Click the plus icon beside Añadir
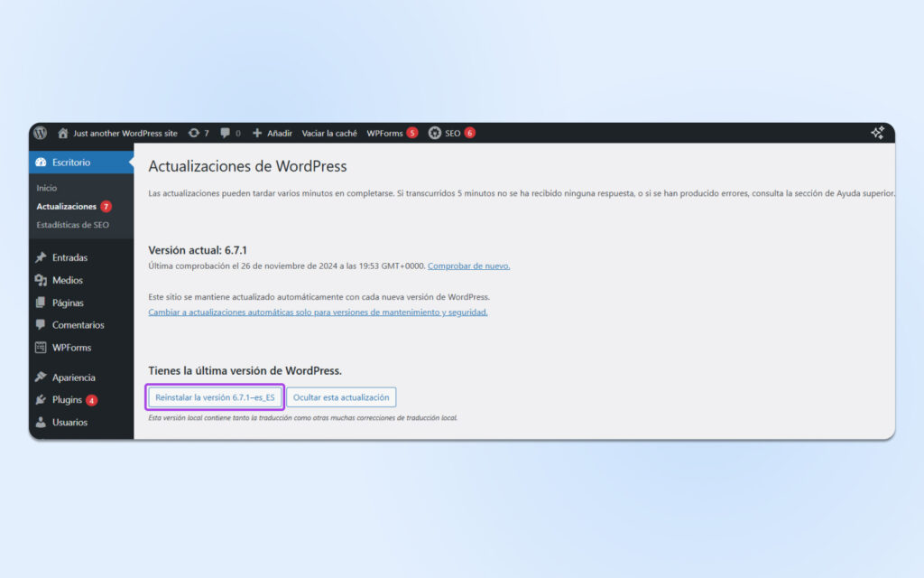Viewport: 924px width, 578px height. pos(257,133)
